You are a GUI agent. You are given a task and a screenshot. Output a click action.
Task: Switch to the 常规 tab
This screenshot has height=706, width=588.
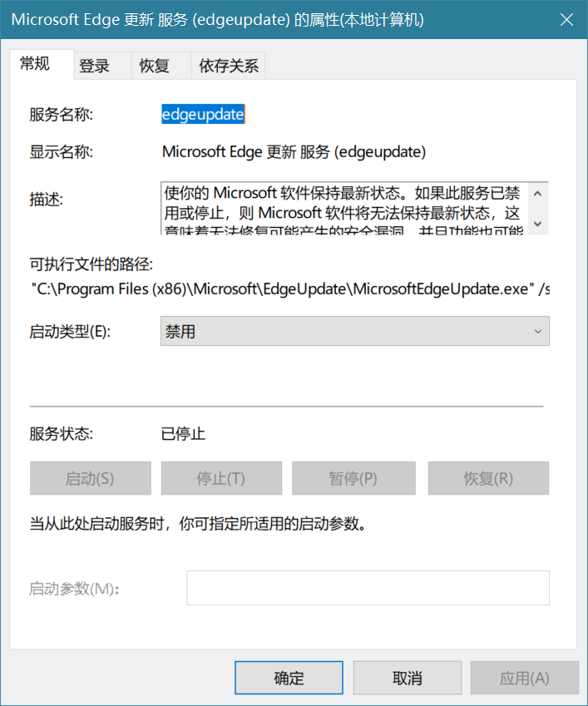coord(35,64)
